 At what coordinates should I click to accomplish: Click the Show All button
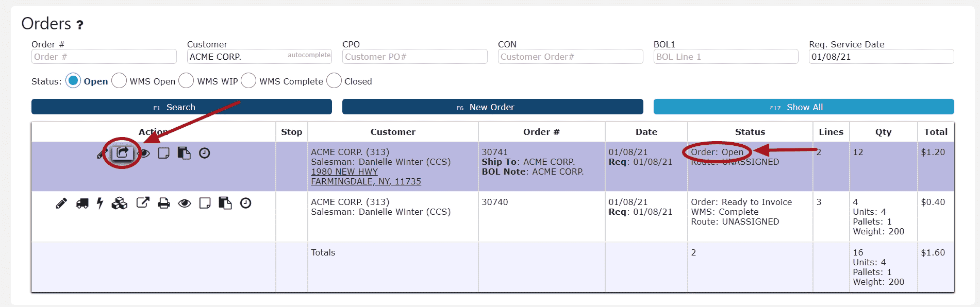[804, 107]
